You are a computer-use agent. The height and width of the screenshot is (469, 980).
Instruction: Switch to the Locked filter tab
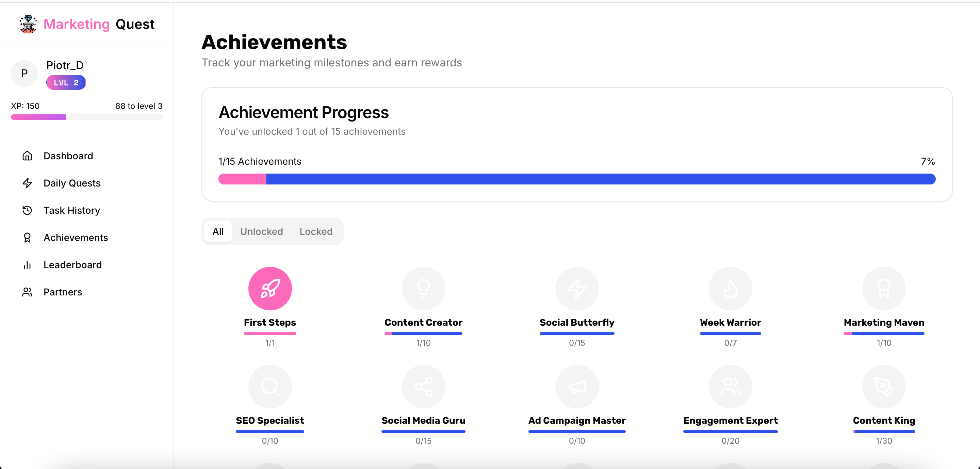[316, 231]
